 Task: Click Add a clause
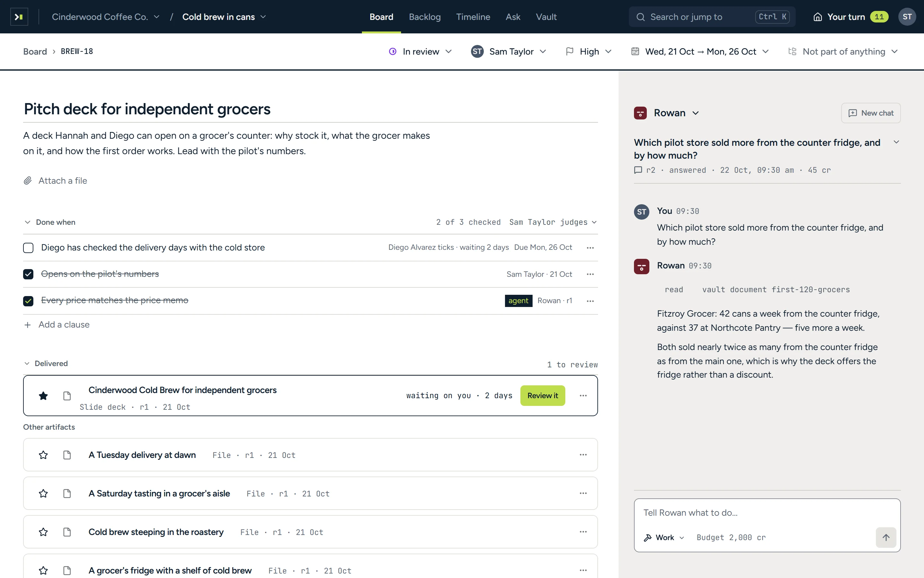pos(56,325)
